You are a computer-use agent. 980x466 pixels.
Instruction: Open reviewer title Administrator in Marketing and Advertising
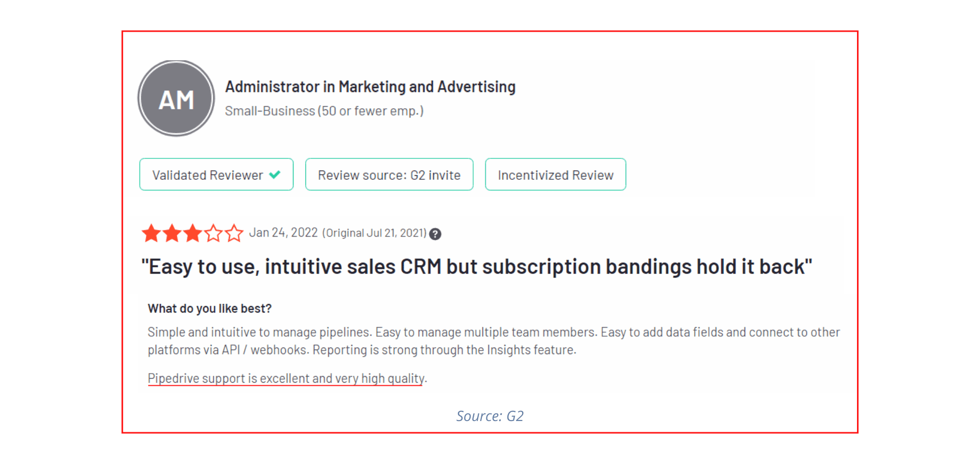371,87
